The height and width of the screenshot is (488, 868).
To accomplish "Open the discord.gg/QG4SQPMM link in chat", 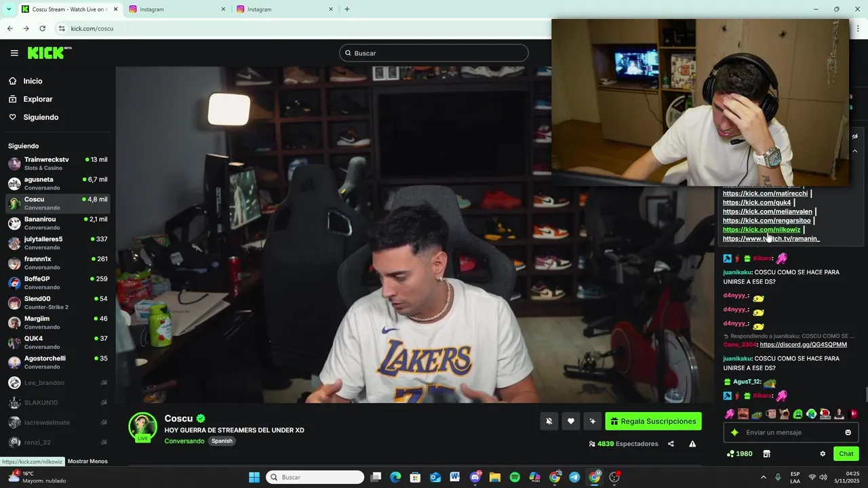I will (803, 344).
